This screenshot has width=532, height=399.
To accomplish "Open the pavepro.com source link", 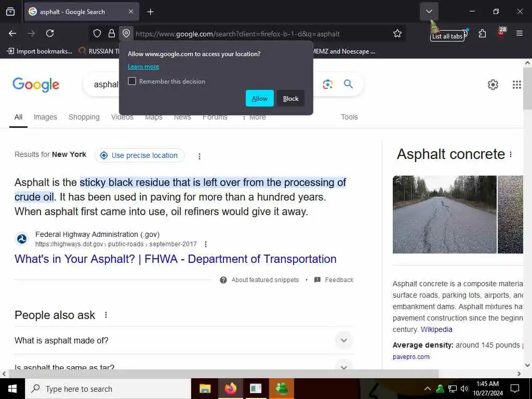I will [x=411, y=357].
